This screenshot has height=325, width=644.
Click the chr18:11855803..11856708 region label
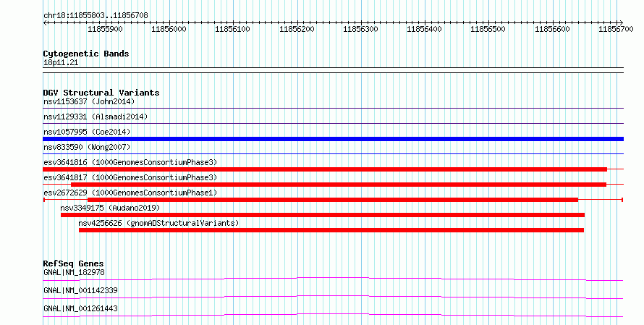click(96, 16)
